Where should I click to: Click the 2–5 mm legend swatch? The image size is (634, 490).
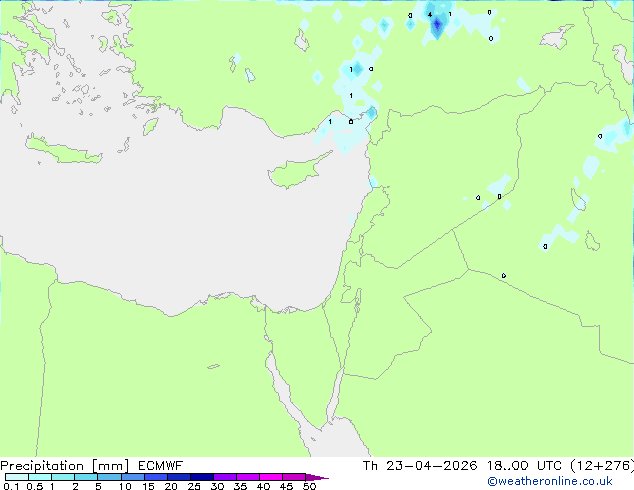pos(86,477)
